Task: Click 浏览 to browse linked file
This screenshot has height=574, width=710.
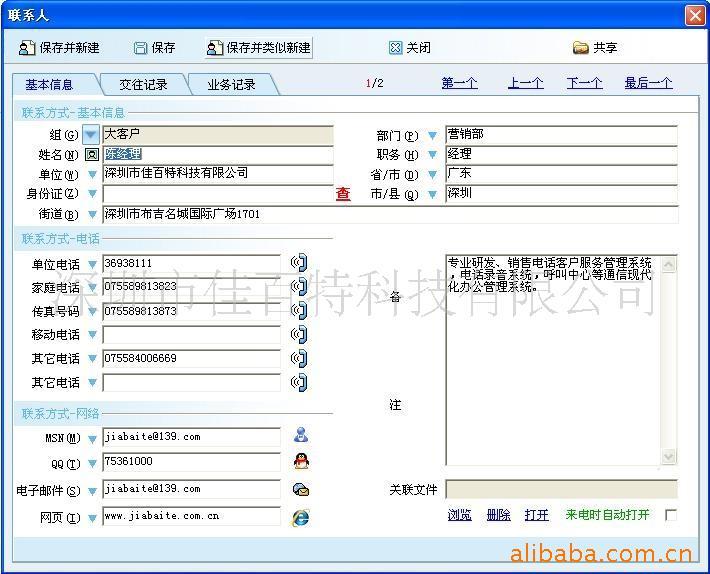Action: [x=460, y=515]
